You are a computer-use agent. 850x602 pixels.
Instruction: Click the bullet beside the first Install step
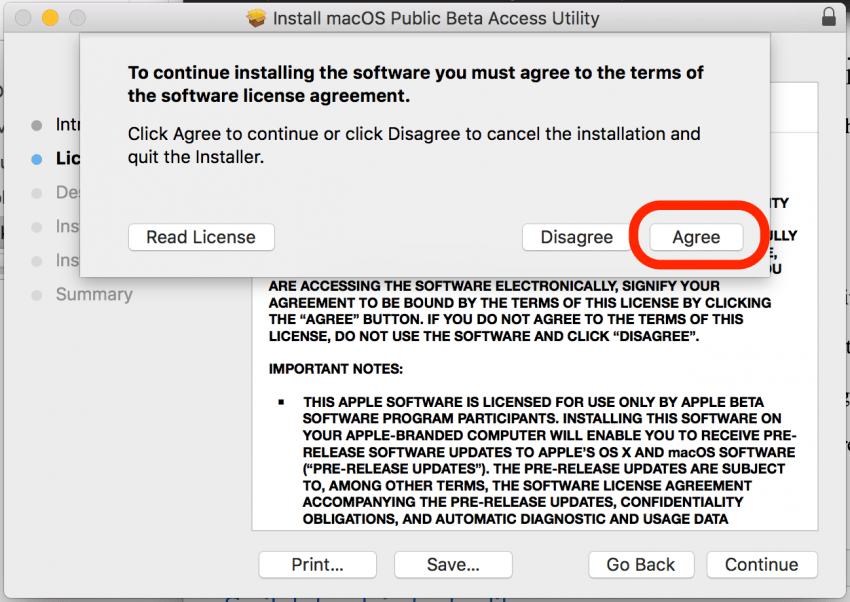(38, 226)
